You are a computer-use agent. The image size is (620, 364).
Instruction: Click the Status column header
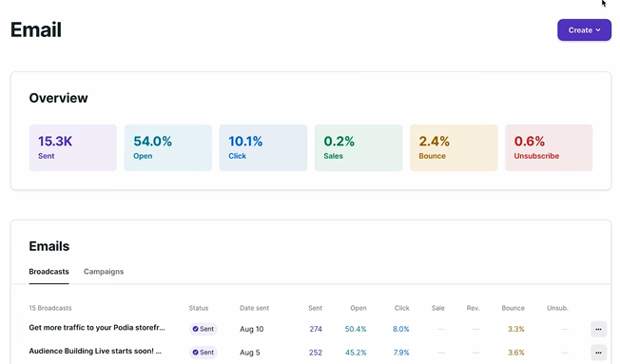(199, 308)
